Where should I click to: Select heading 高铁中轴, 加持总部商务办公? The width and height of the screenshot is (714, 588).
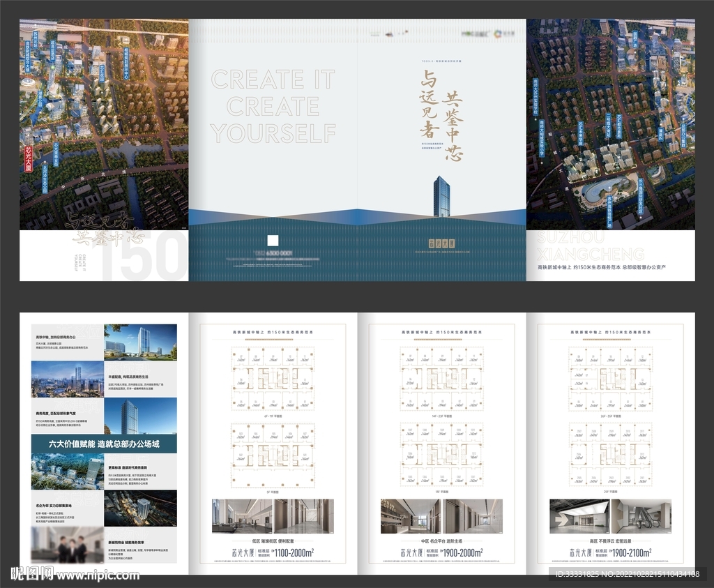[x=56, y=337]
